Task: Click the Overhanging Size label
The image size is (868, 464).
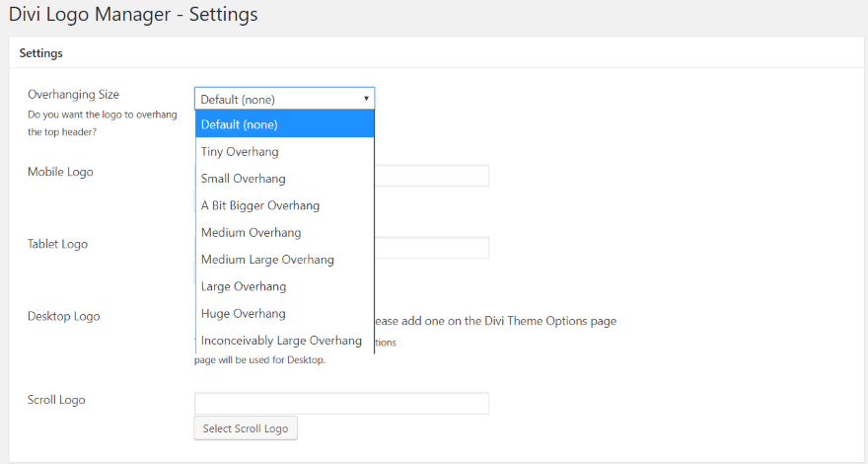Action: [x=73, y=95]
